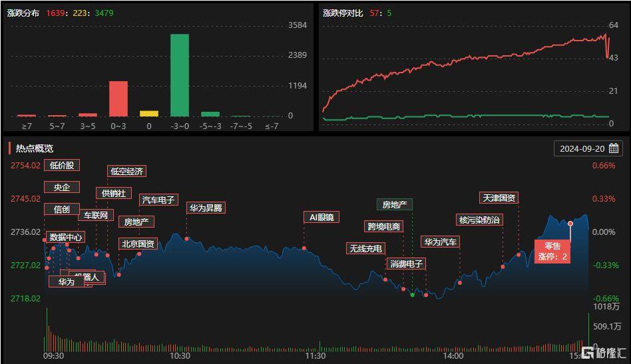Select the AI眼镜 topic tag
The image size is (631, 364).
coord(321,217)
